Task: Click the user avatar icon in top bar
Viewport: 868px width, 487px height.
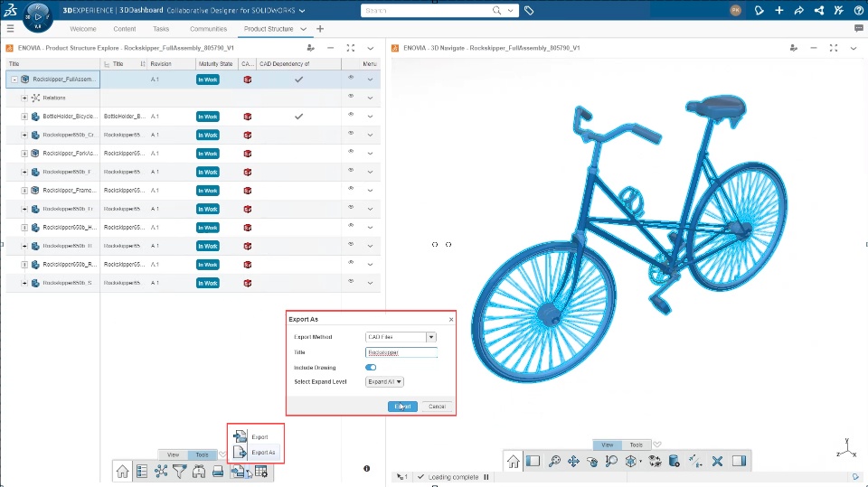Action: [x=735, y=11]
